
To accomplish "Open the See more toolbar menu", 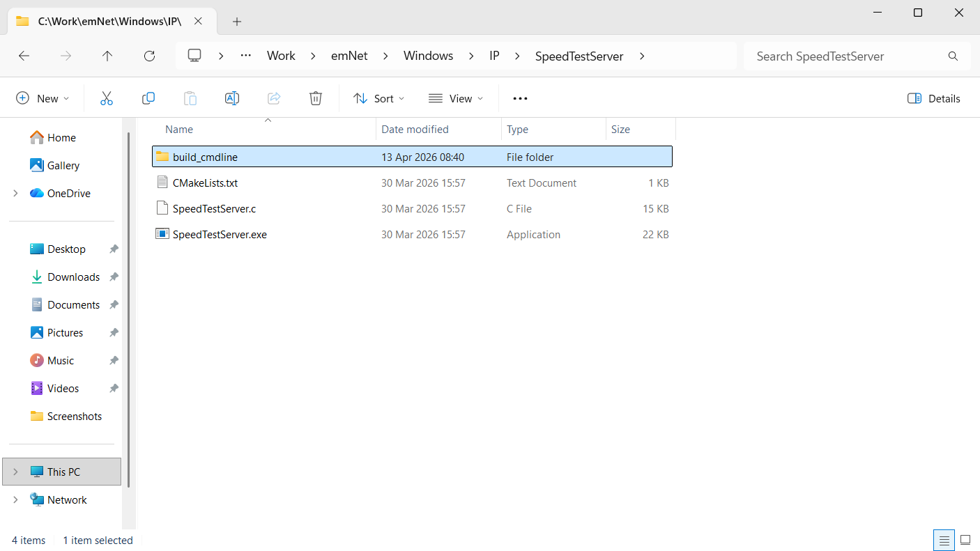I will [x=519, y=98].
